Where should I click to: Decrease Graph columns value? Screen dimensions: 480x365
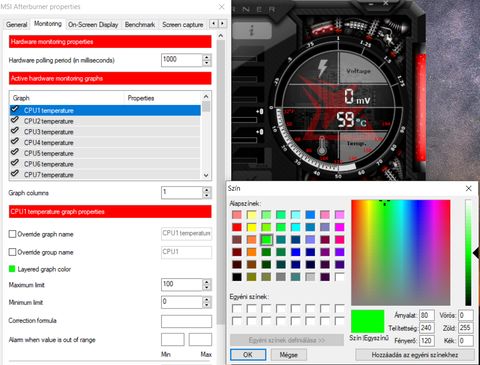(207, 195)
